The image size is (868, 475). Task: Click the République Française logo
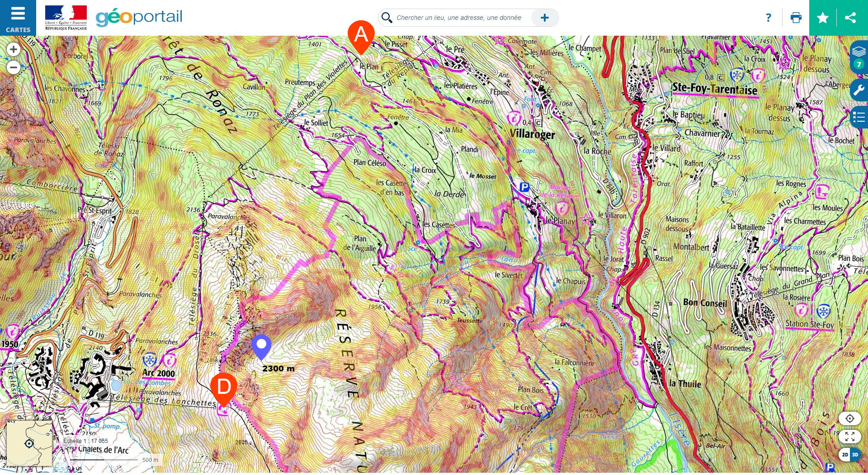tap(66, 18)
